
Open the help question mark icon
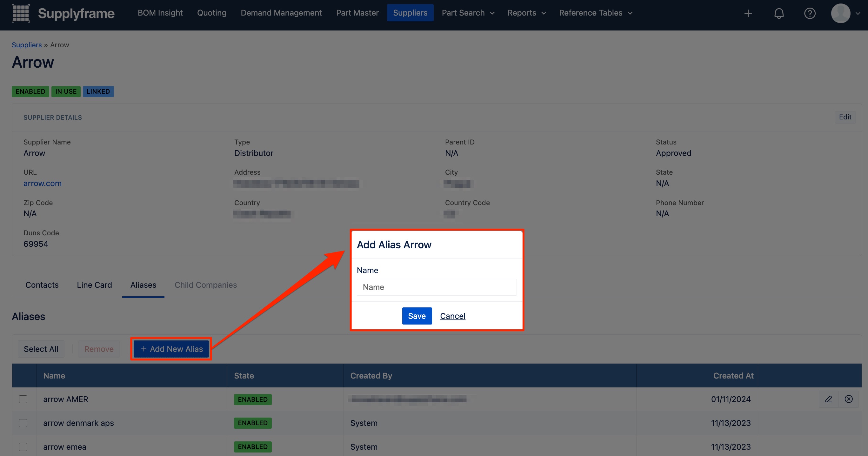[810, 13]
